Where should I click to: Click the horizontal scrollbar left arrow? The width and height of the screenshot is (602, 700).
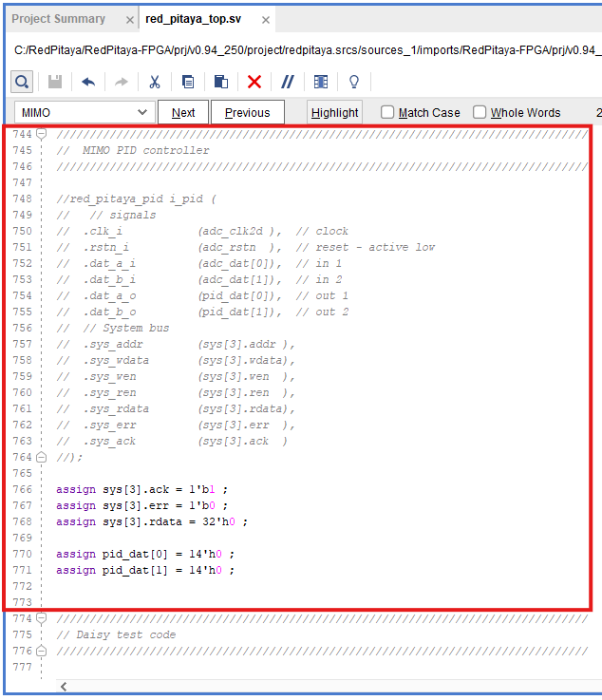tap(64, 687)
